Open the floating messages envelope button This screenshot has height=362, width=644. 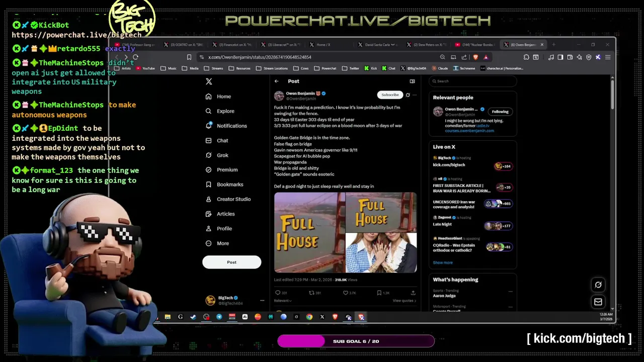(598, 302)
